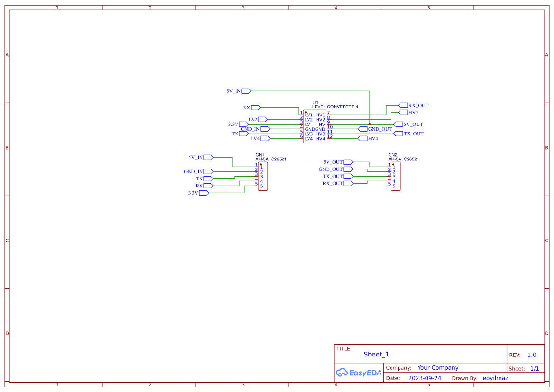Select the REV 1.0 value
554x392 pixels.
532,355
